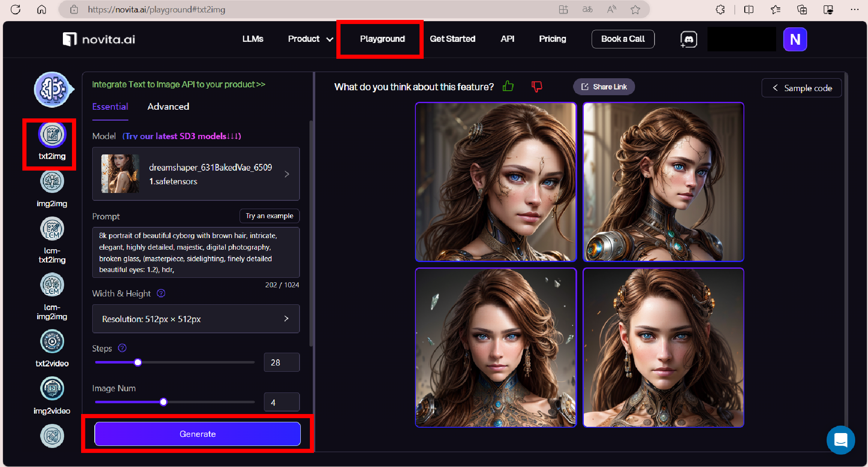Click the thumbs down feedback icon

(x=537, y=86)
